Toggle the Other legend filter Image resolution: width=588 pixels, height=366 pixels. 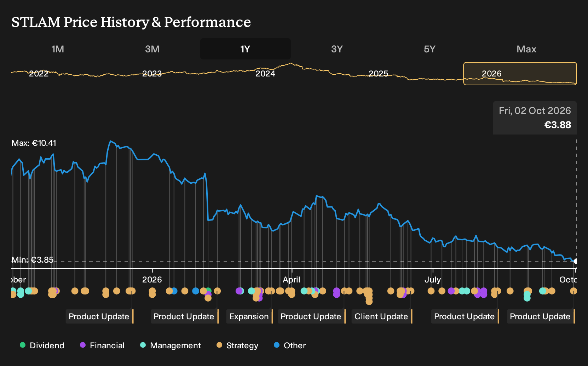[290, 345]
